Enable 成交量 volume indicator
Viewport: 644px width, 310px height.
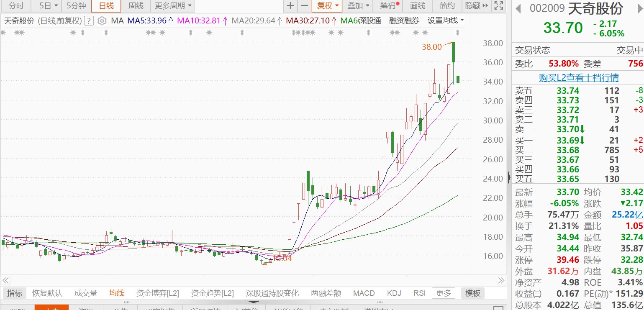pos(85,293)
